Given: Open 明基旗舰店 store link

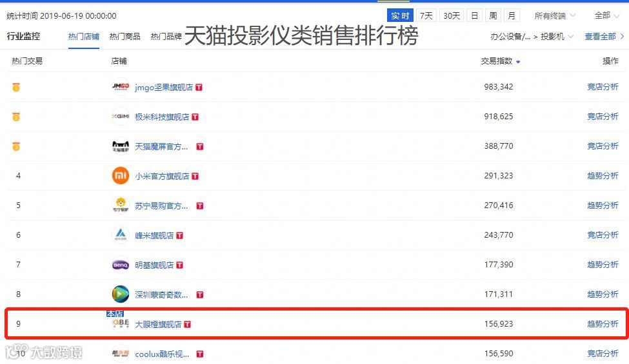Looking at the screenshot, I should pos(154,265).
